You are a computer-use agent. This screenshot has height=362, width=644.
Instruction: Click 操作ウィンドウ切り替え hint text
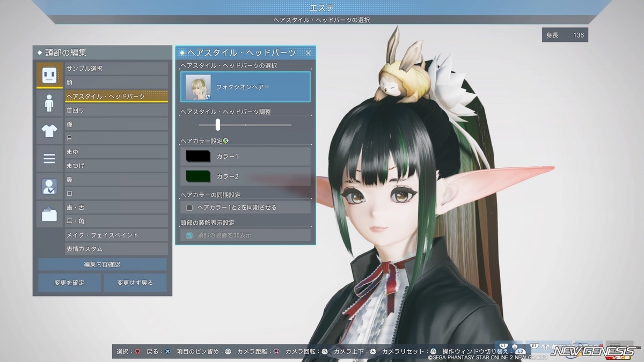point(474,351)
